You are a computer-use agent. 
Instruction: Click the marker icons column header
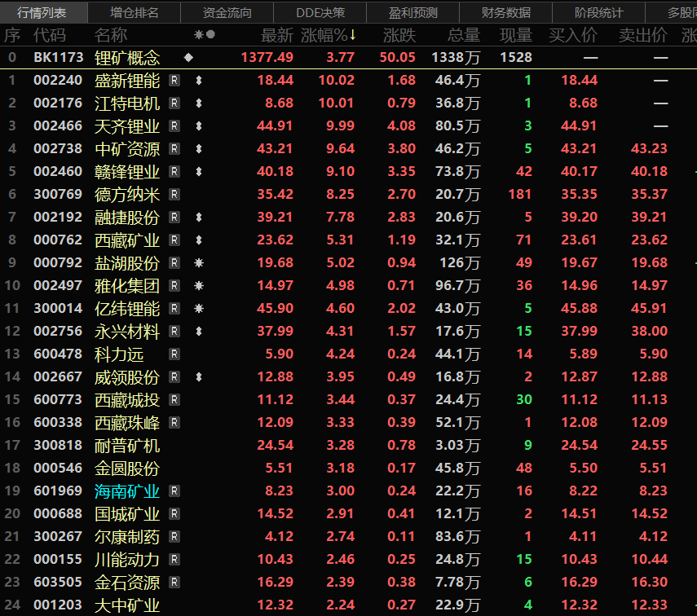point(204,35)
